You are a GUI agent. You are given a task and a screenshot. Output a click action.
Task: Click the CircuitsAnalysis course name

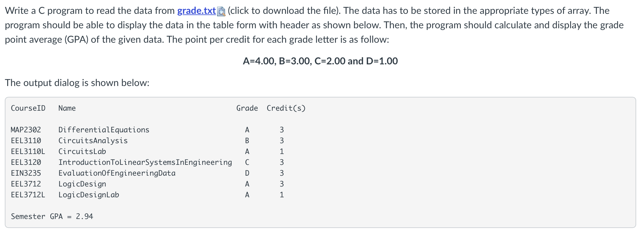click(93, 141)
